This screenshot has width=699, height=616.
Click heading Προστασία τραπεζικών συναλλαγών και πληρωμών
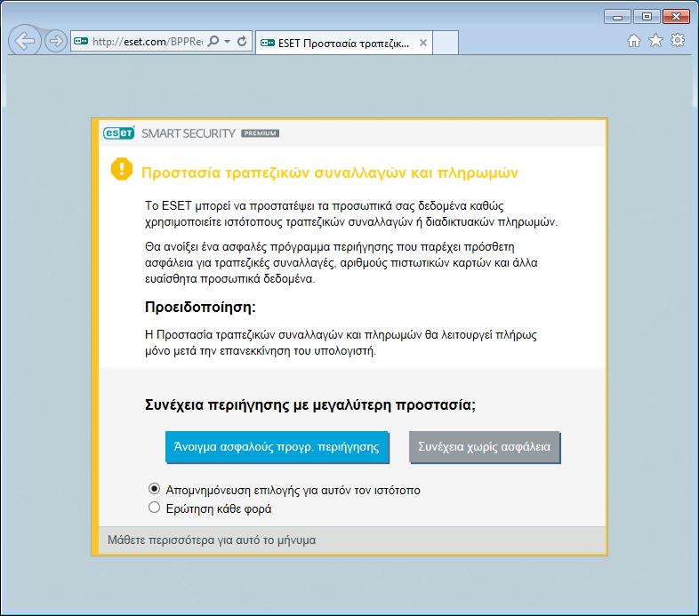click(329, 172)
